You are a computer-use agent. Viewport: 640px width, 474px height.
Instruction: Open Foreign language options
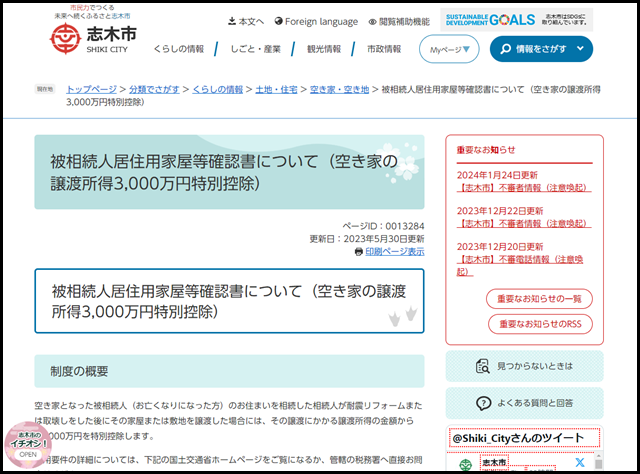(316, 21)
